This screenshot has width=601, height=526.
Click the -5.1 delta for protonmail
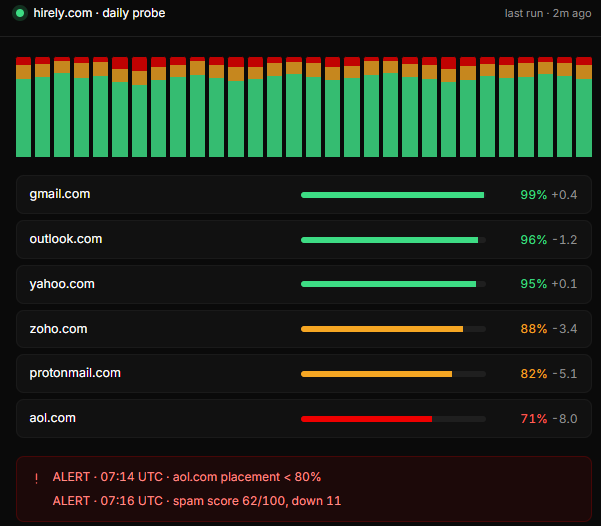[x=565, y=373]
